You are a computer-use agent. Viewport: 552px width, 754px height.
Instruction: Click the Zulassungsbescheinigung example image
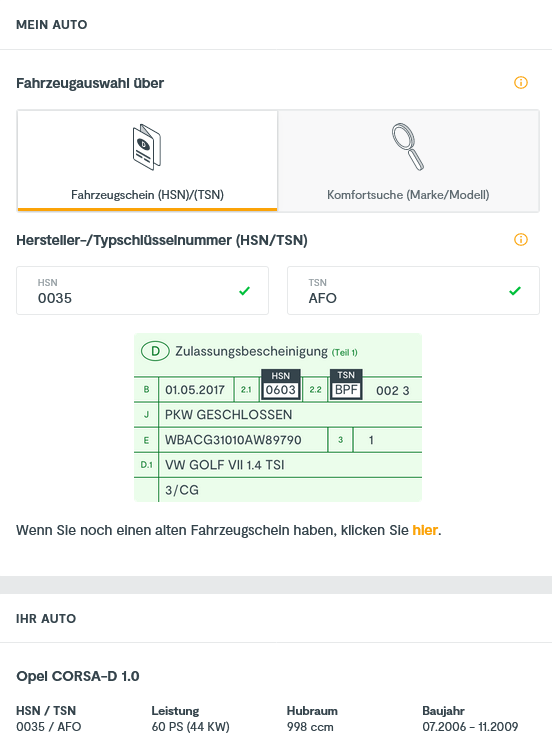pyautogui.click(x=278, y=417)
